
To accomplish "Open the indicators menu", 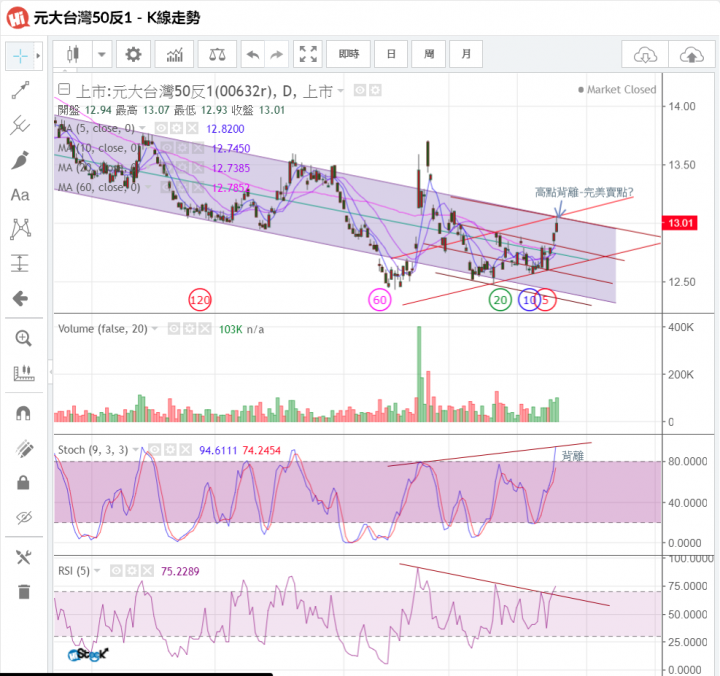I will 174,54.
